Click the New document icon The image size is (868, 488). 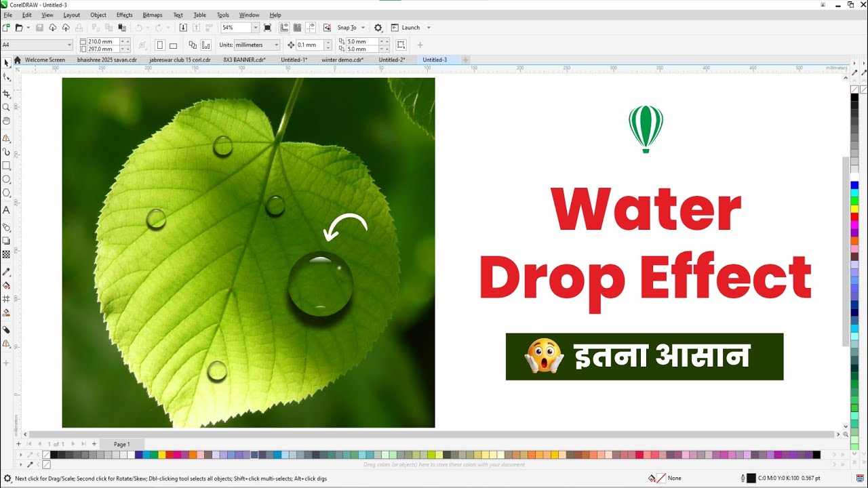pyautogui.click(x=6, y=28)
